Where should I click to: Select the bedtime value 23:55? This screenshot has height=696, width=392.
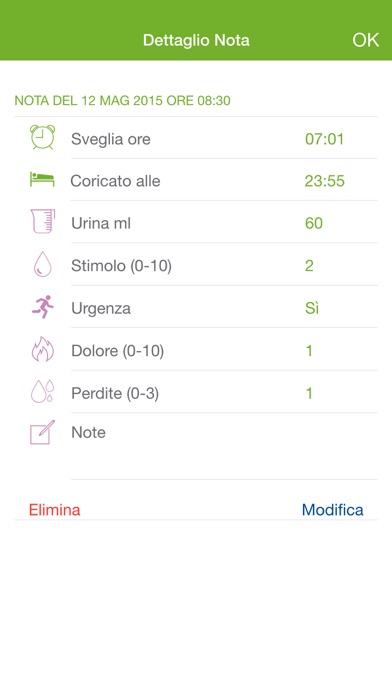325,181
